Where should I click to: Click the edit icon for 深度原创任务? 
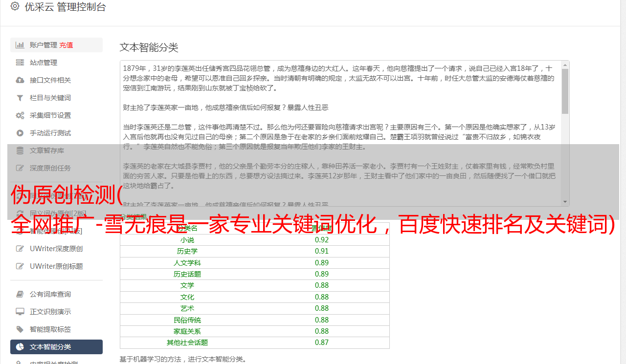(x=20, y=168)
